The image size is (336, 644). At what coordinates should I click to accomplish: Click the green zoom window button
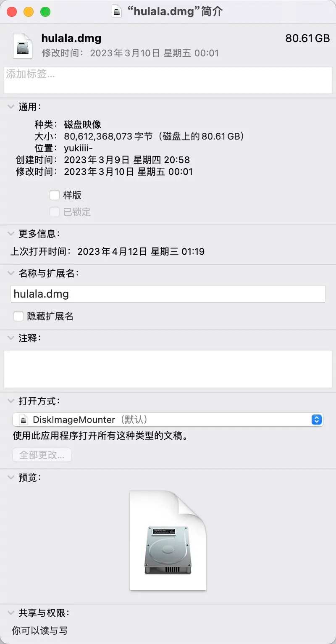point(45,12)
